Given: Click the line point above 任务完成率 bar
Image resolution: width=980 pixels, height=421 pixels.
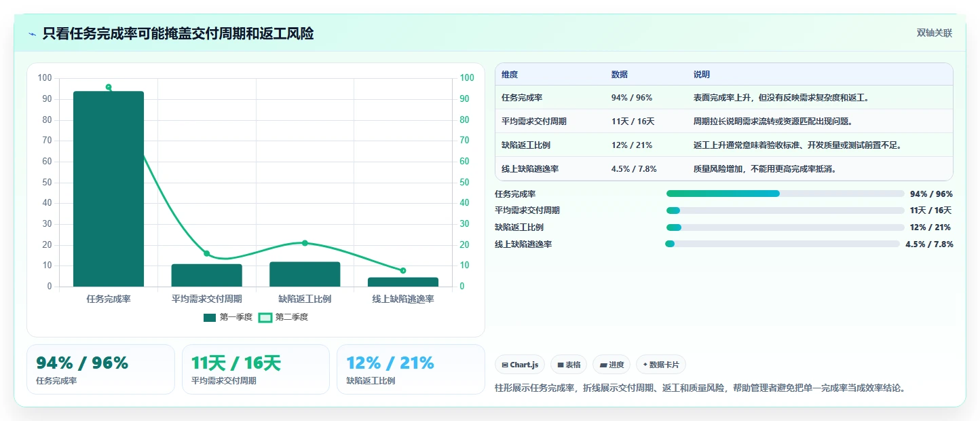Looking at the screenshot, I should (x=109, y=87).
